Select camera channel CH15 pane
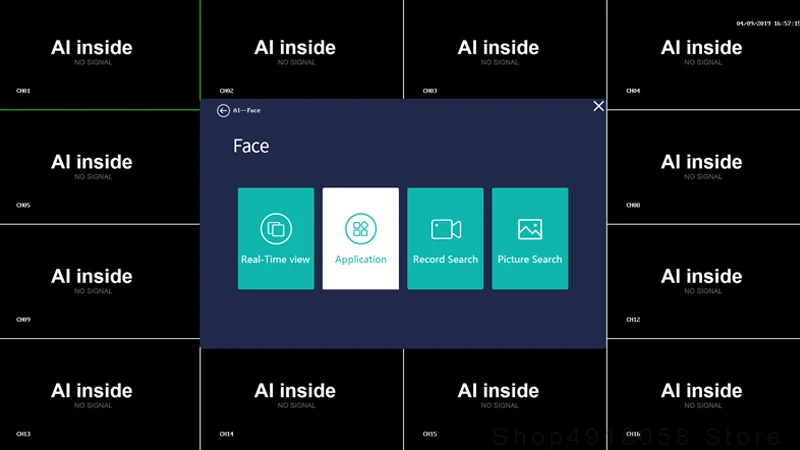This screenshot has height=450, width=800. [x=505, y=399]
